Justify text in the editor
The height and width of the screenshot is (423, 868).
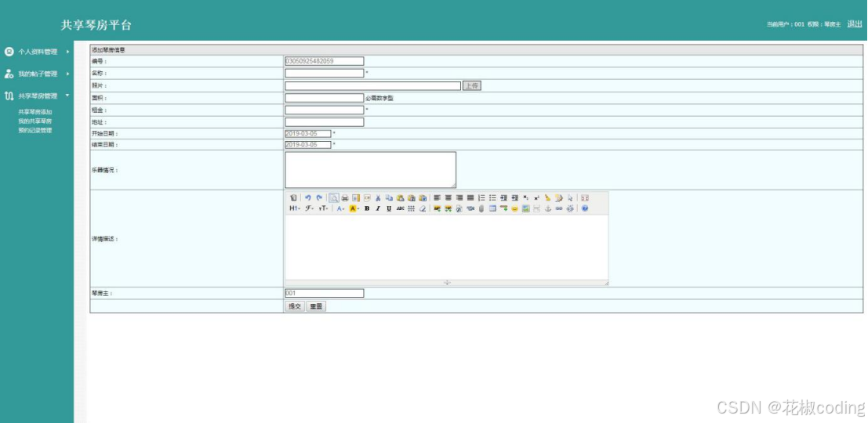470,198
